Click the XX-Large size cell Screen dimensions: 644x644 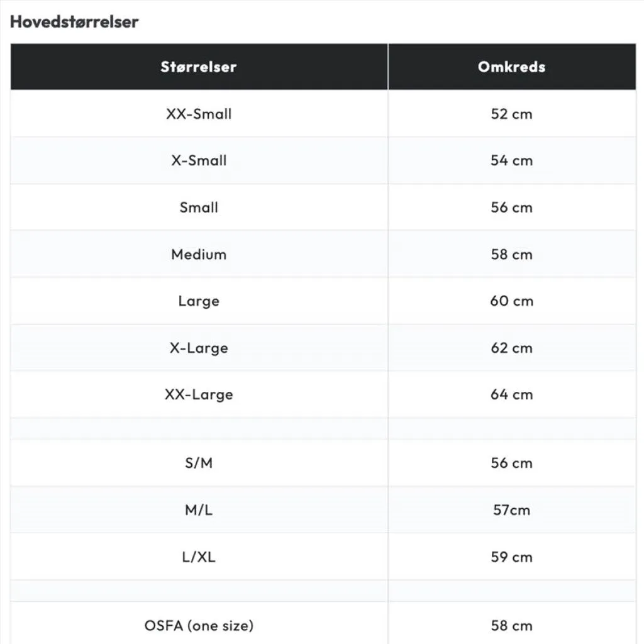pyautogui.click(x=199, y=394)
